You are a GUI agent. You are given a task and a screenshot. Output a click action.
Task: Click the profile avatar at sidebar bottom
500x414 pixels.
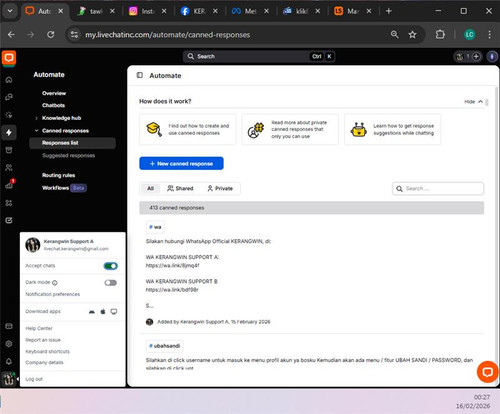pos(9,379)
